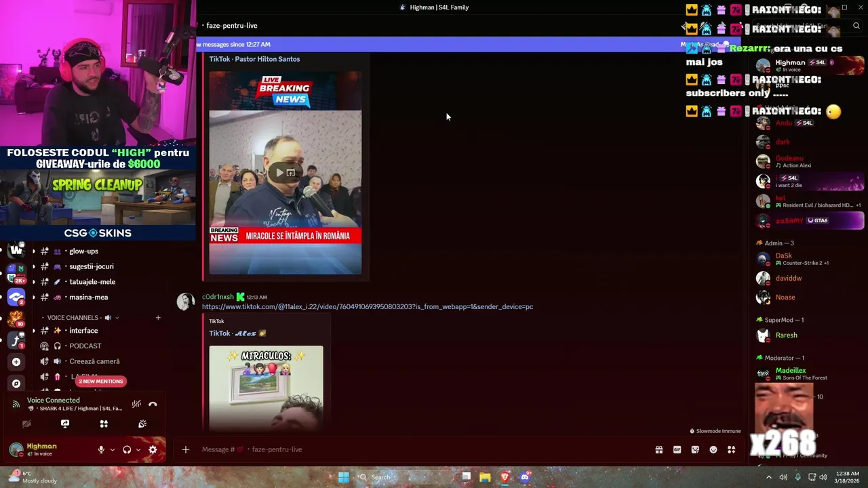The height and width of the screenshot is (488, 868).
Task: Open glow-ups channel
Action: click(x=83, y=251)
